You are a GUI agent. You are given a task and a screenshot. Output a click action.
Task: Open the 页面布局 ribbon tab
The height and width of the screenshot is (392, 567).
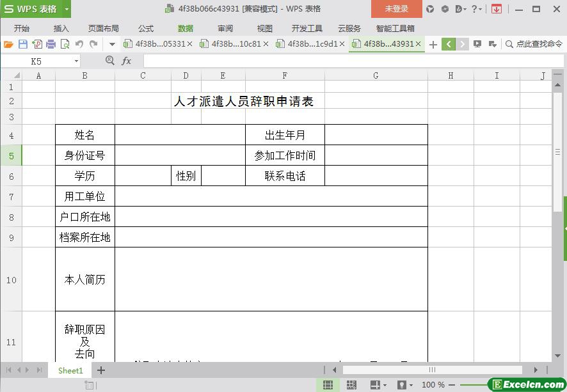(103, 29)
